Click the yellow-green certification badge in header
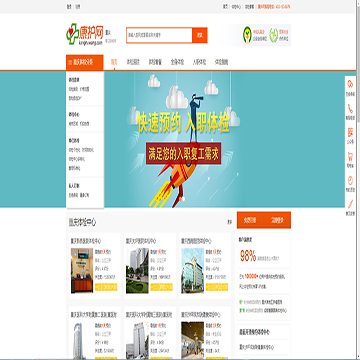The height and width of the screenshot is (360, 360). (x=247, y=35)
